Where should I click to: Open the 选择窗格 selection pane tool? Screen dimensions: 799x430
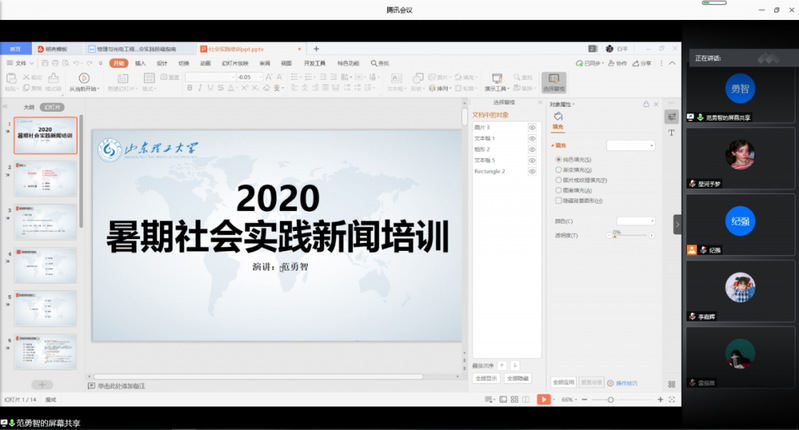point(553,80)
